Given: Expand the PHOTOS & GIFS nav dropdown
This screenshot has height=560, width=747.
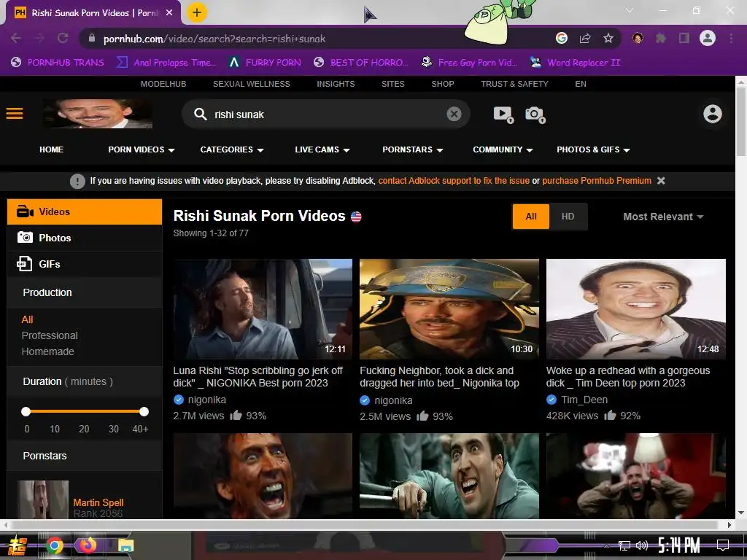Looking at the screenshot, I should tap(593, 149).
